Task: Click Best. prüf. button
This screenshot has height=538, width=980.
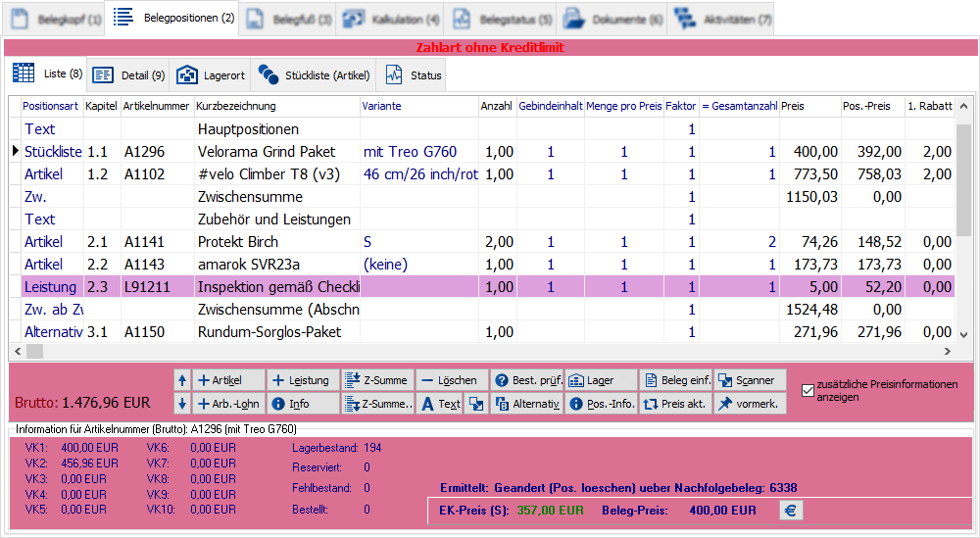Action: 526,380
